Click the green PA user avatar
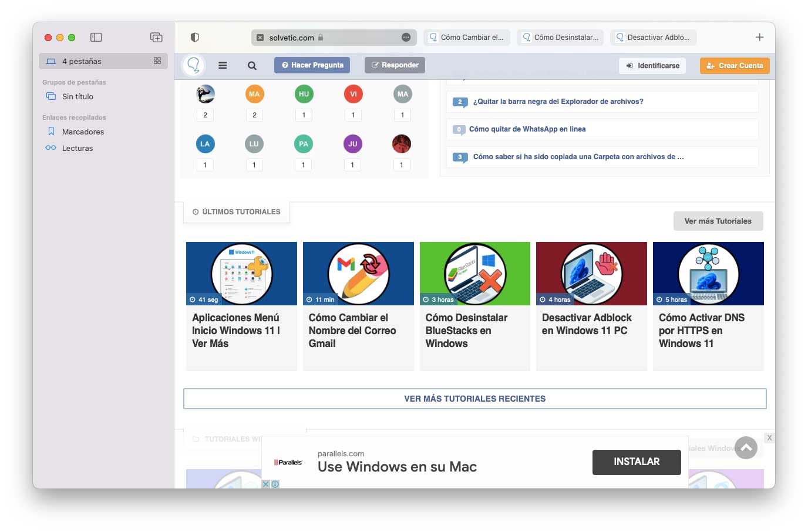Screen dimensions: 808x532 (x=304, y=144)
